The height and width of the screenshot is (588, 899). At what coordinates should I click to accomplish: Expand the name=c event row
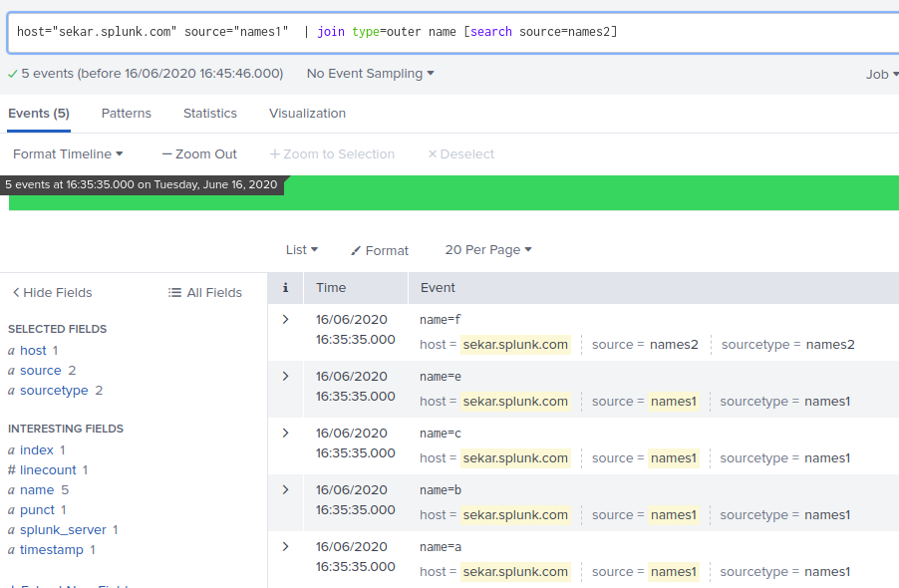[285, 434]
